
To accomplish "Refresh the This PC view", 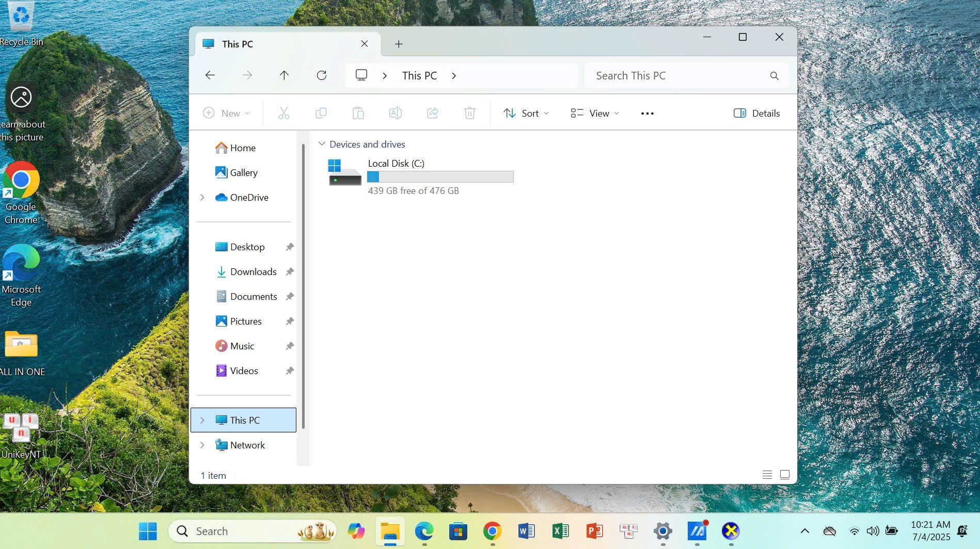I will click(322, 75).
